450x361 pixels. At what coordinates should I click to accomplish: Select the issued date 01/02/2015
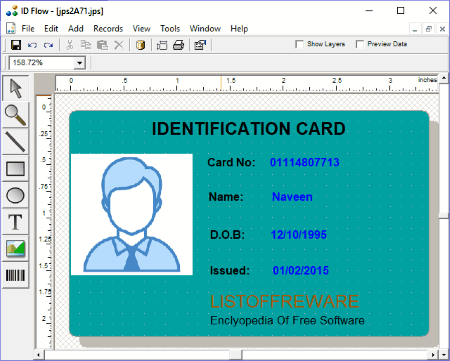click(x=301, y=270)
